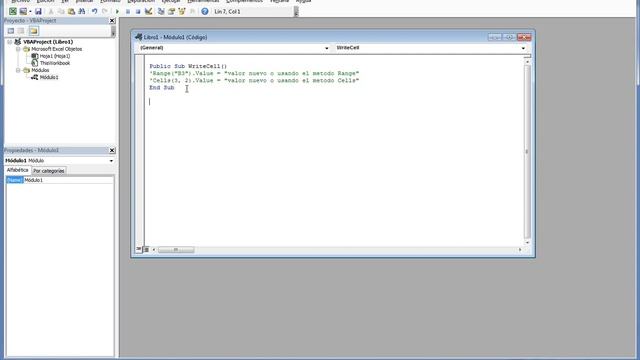
Task: Open the toolbar options overflow arrow
Action: coord(296,12)
